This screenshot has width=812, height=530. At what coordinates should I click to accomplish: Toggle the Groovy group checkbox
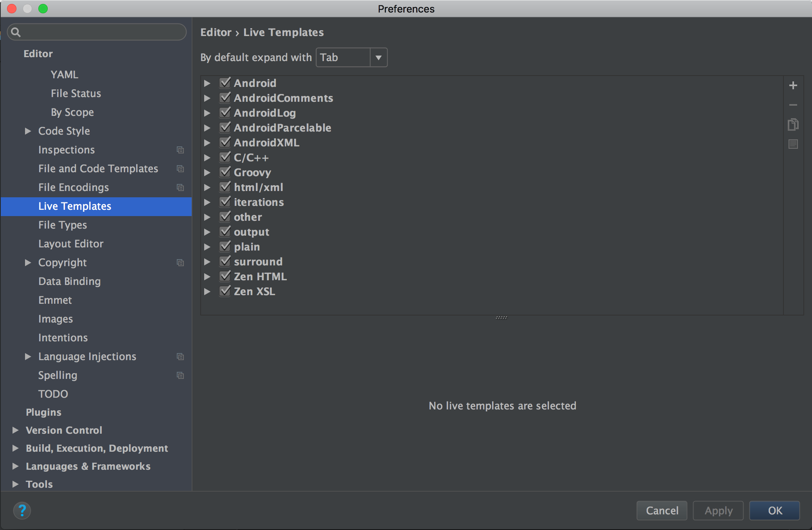[x=225, y=172]
